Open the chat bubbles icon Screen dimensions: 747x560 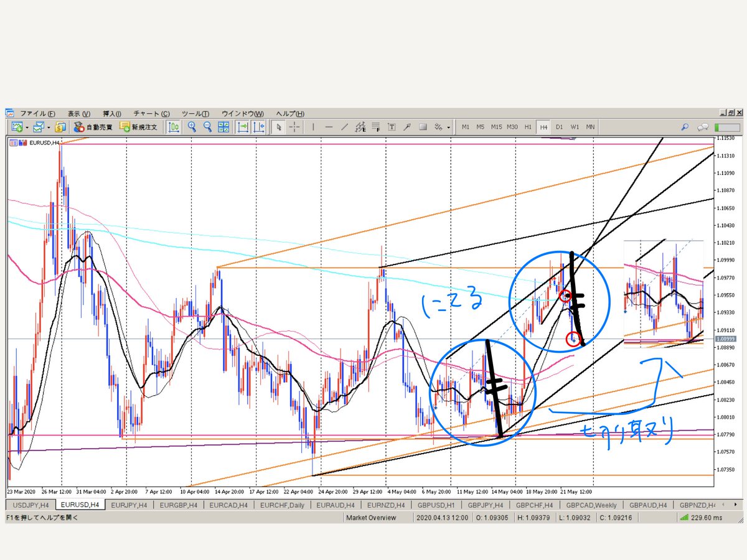pos(704,127)
